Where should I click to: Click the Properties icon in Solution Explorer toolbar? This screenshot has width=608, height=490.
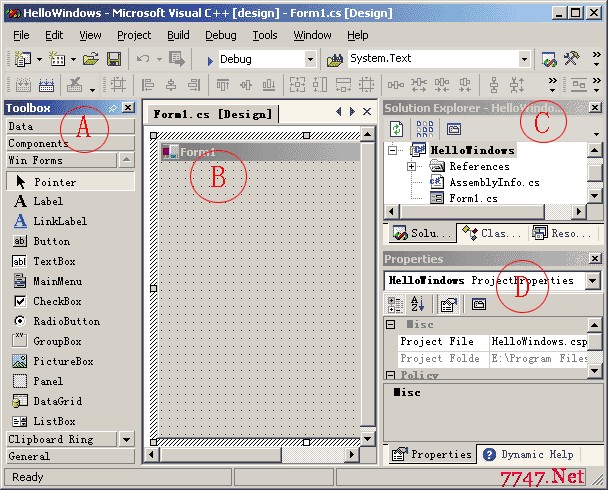(454, 129)
